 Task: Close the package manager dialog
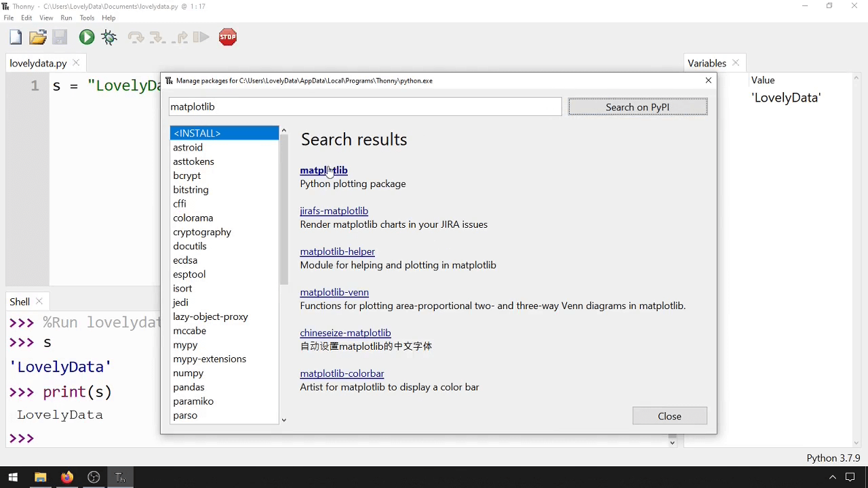click(669, 415)
